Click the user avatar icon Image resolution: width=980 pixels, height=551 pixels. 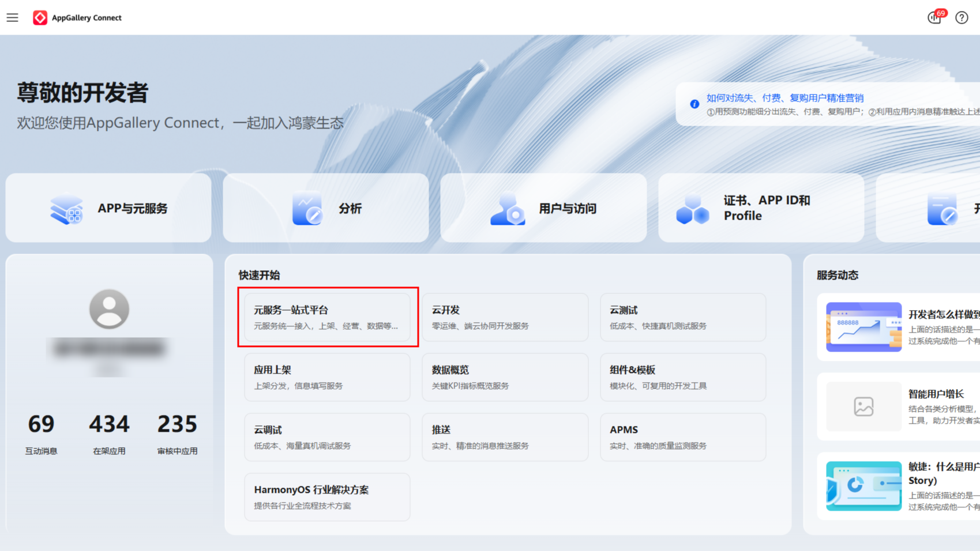pyautogui.click(x=109, y=309)
